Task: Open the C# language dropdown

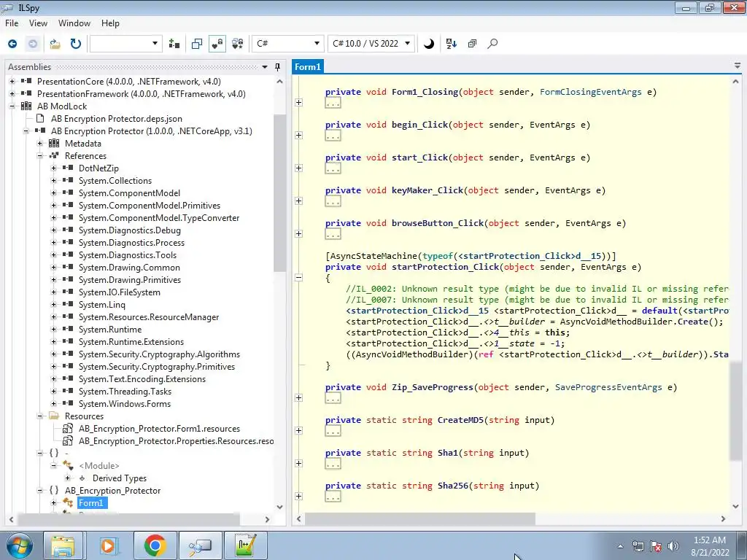Action: point(287,44)
